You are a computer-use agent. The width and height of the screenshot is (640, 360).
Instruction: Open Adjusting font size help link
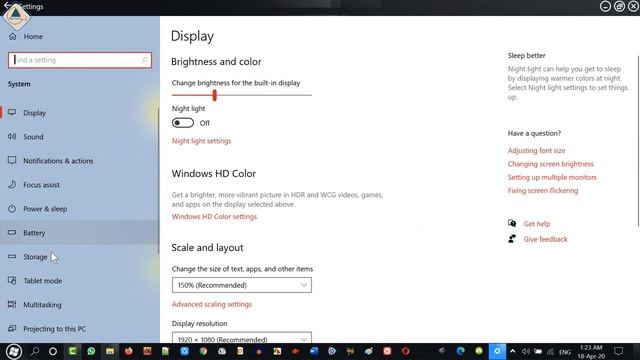[x=536, y=151]
